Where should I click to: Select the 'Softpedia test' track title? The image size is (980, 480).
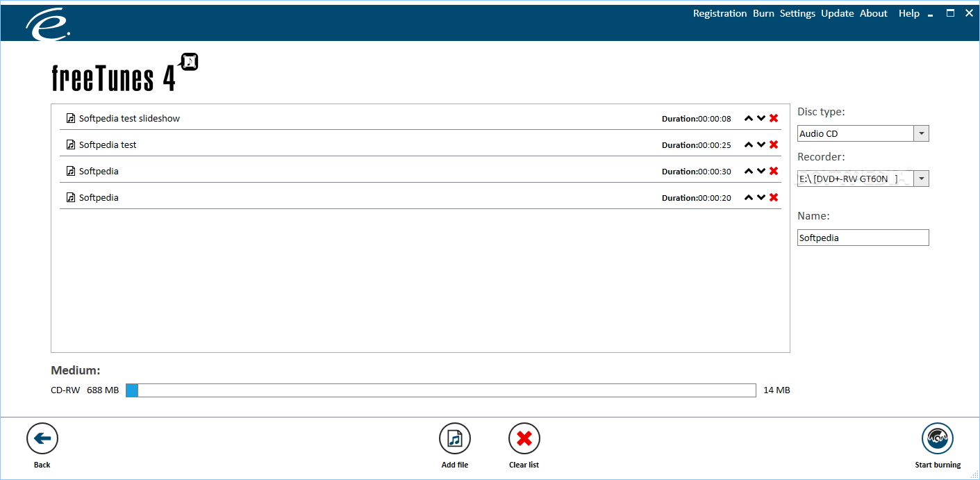click(x=108, y=145)
